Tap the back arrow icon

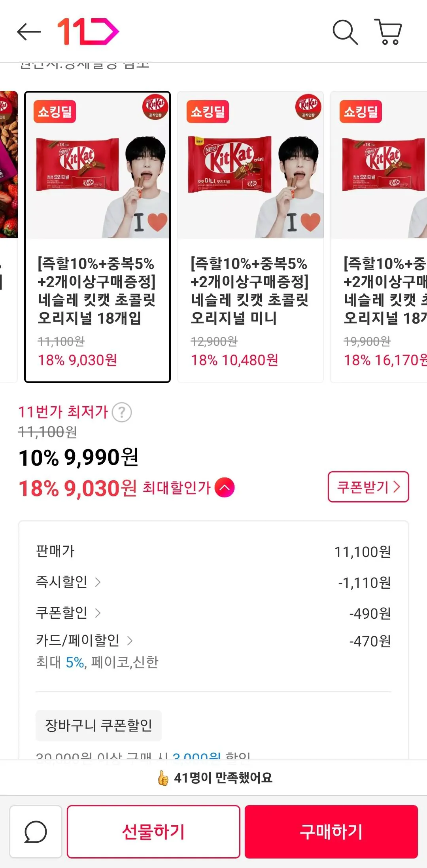click(x=29, y=32)
